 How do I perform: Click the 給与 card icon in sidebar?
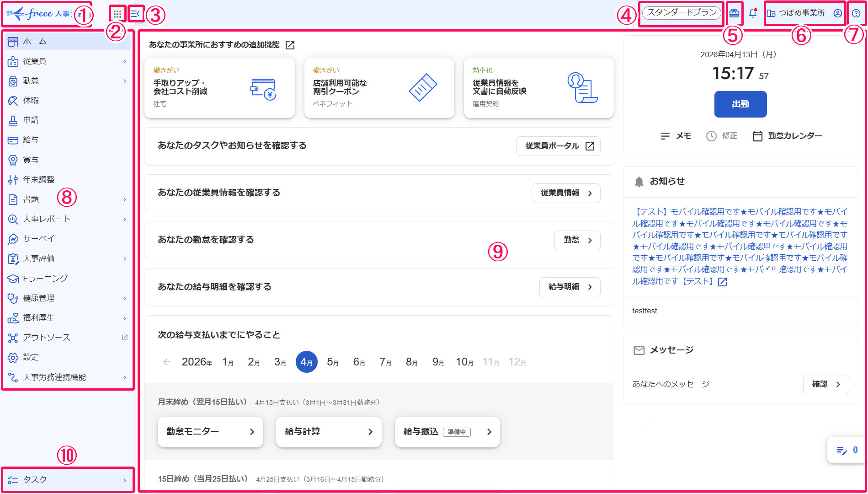[13, 140]
